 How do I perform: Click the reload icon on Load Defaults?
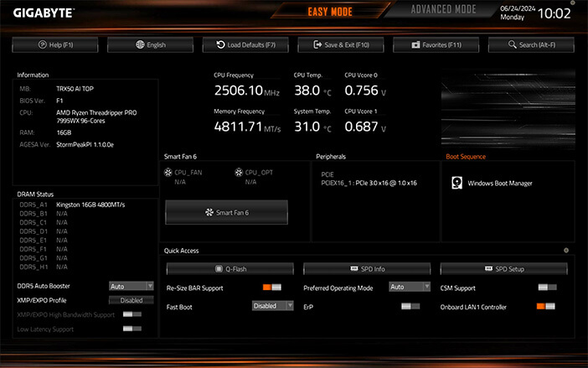[x=220, y=44]
